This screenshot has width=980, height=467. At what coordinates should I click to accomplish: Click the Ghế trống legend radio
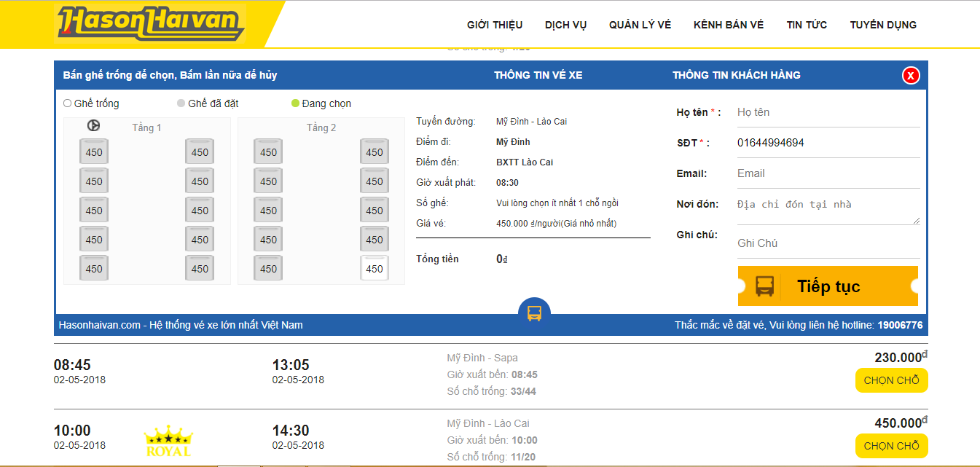coord(68,103)
